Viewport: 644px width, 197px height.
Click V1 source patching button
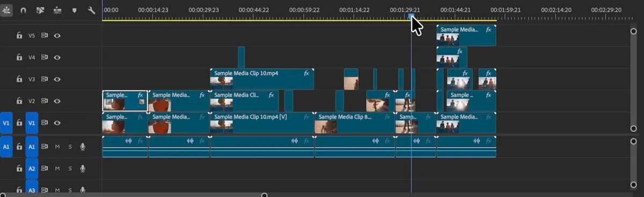pos(6,123)
